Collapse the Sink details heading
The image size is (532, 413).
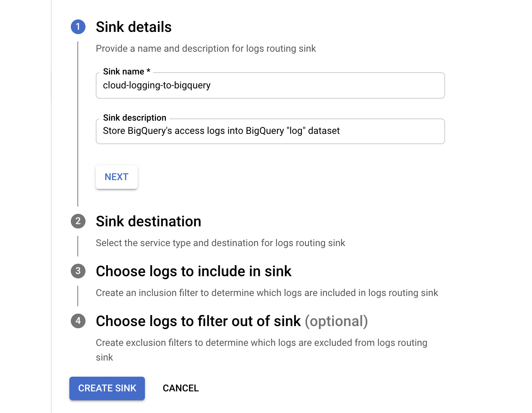[x=134, y=27]
